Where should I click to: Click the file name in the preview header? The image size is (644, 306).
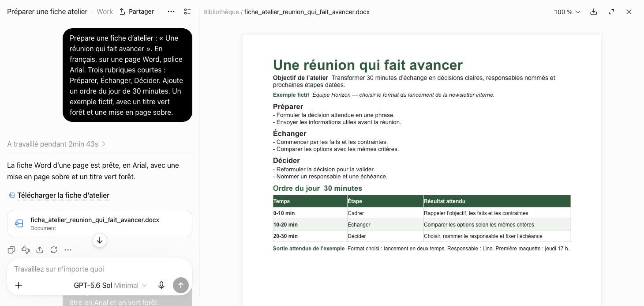click(x=307, y=12)
